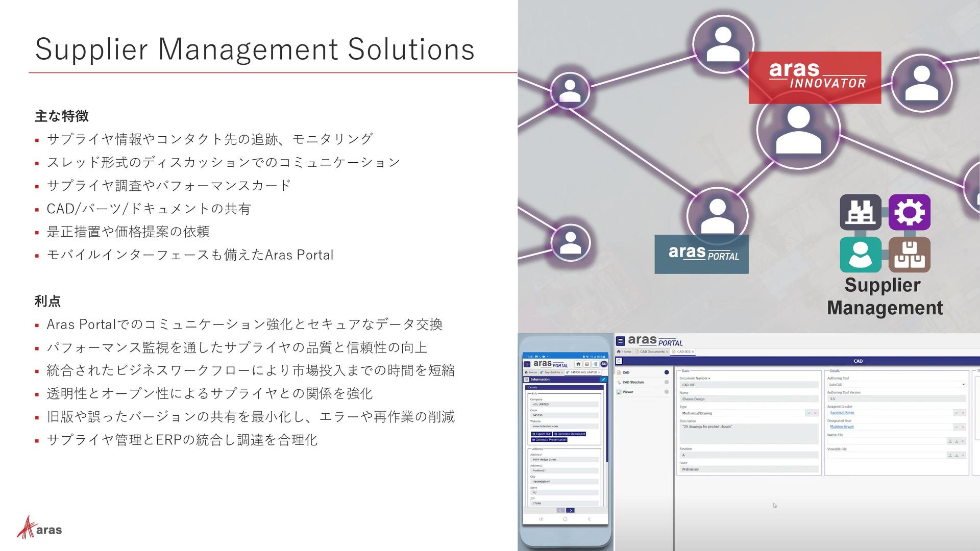Click checkmark icon in Designated User row
The image size is (980, 551).
[x=957, y=427]
